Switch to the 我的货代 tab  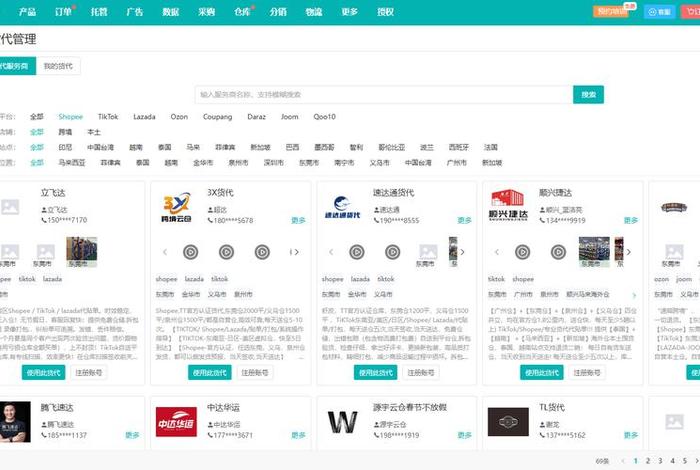[58, 66]
